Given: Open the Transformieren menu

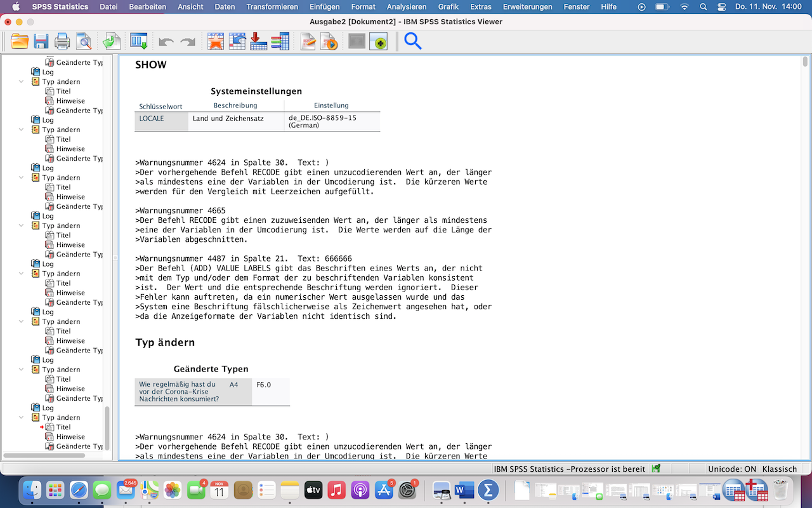Looking at the screenshot, I should click(x=272, y=7).
